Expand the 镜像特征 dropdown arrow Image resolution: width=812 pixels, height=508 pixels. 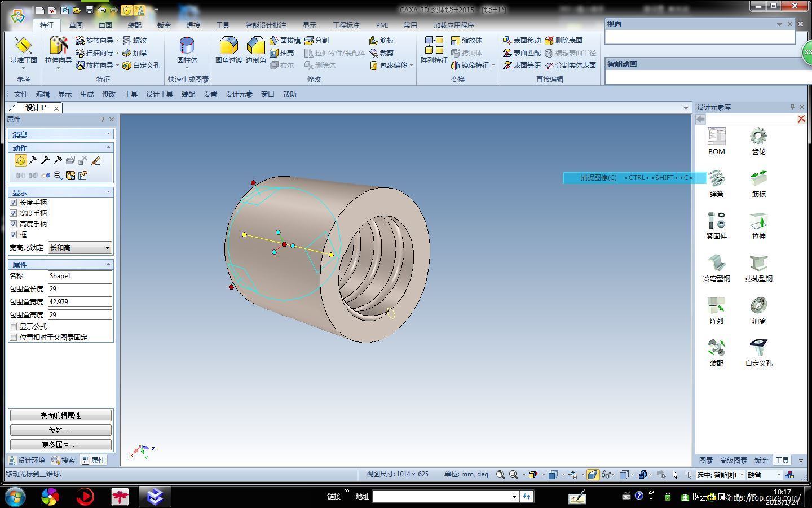point(493,65)
